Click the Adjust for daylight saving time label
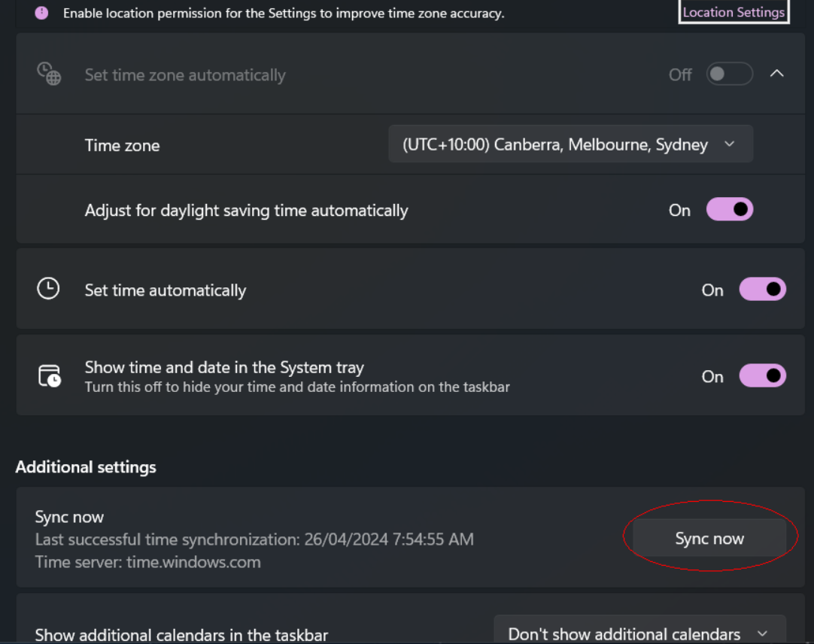This screenshot has height=644, width=814. (246, 211)
